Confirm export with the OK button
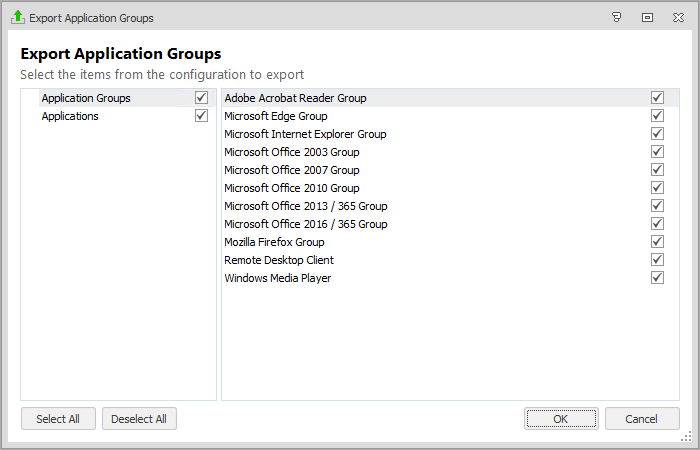The height and width of the screenshot is (450, 700). (561, 419)
